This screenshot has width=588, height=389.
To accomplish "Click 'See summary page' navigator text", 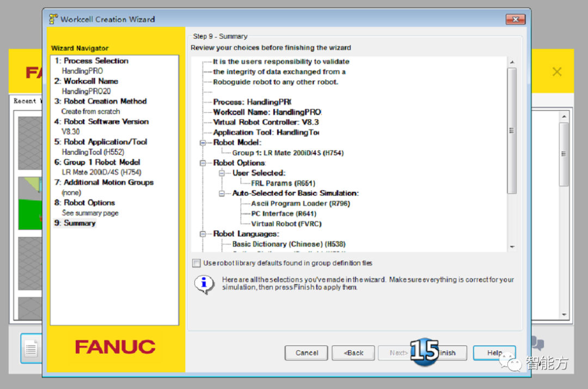I will tap(90, 212).
